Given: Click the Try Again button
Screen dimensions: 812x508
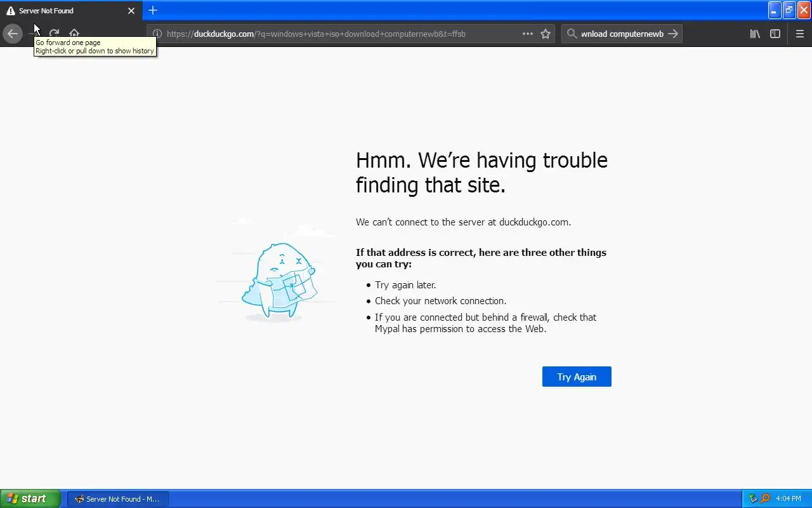Looking at the screenshot, I should pyautogui.click(x=577, y=377).
